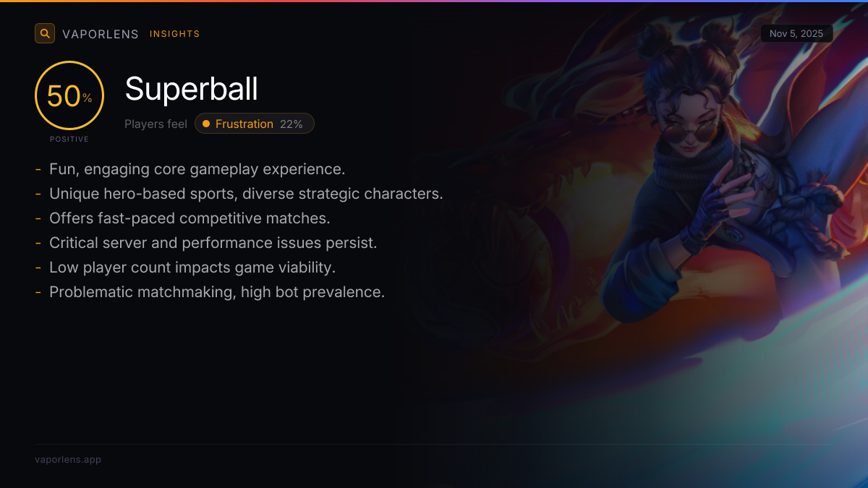Select the INSIGHTS header label
The width and height of the screenshot is (868, 488).
175,34
